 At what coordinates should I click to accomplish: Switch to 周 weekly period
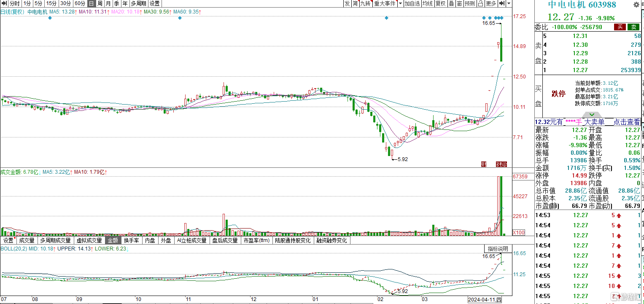(x=99, y=3)
